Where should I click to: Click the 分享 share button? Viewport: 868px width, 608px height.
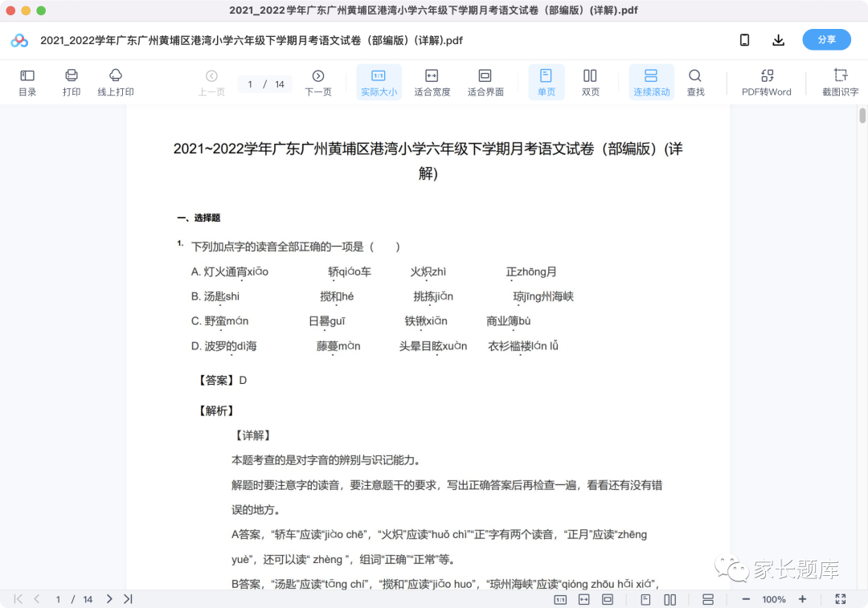(826, 40)
